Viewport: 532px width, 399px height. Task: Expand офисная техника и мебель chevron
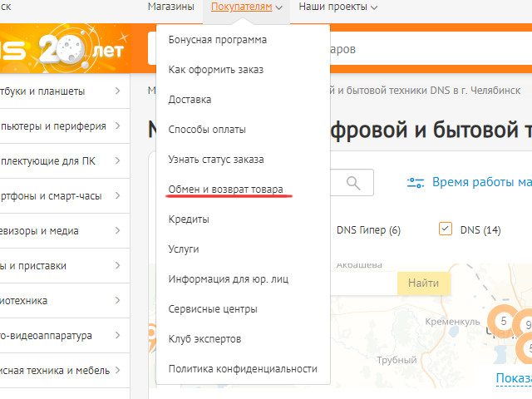click(x=117, y=370)
